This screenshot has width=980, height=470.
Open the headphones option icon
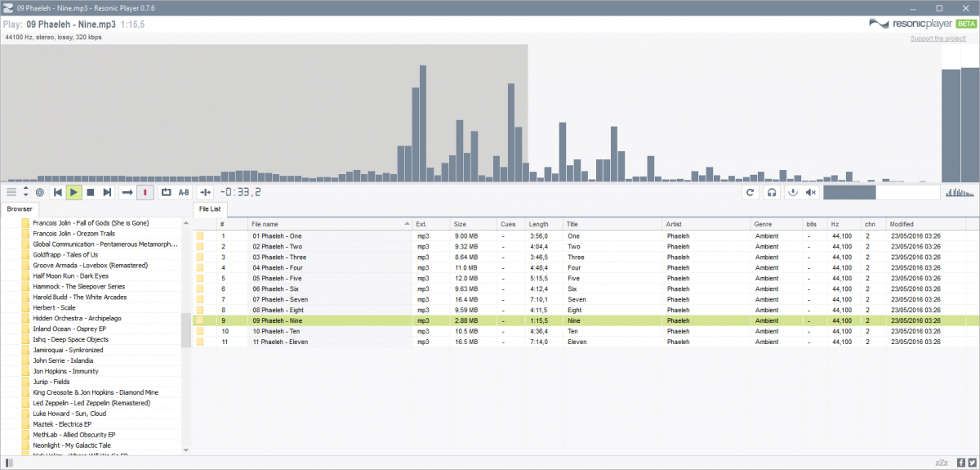click(x=770, y=192)
